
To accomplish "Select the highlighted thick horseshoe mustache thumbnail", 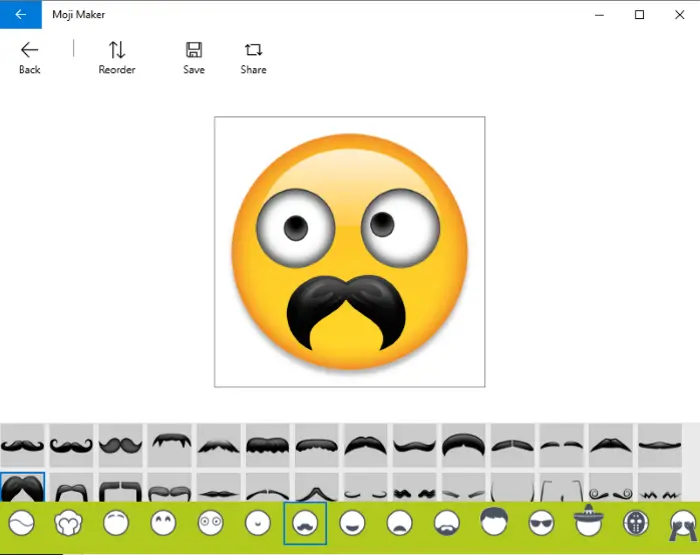I will 22,487.
